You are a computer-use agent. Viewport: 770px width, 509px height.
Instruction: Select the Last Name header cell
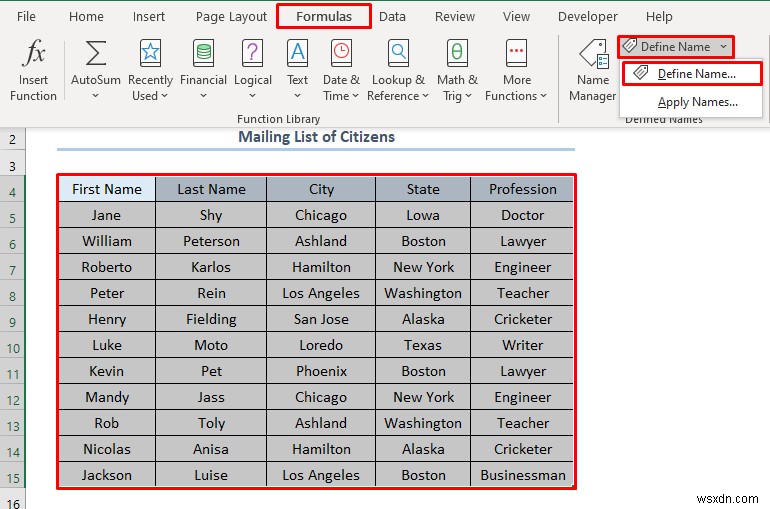coord(211,189)
